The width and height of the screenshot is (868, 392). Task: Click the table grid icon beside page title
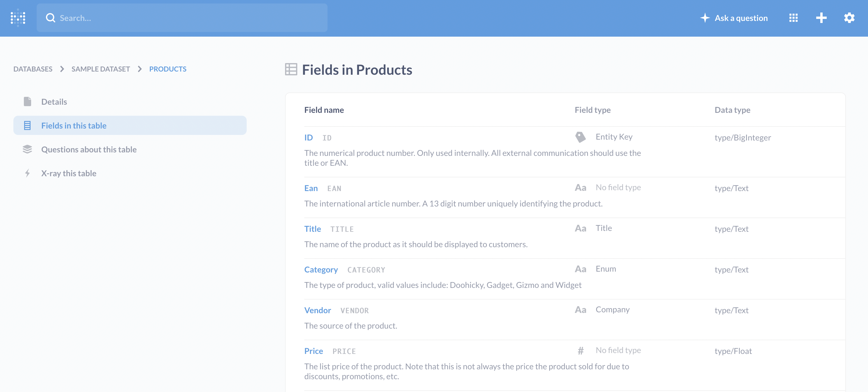point(291,70)
